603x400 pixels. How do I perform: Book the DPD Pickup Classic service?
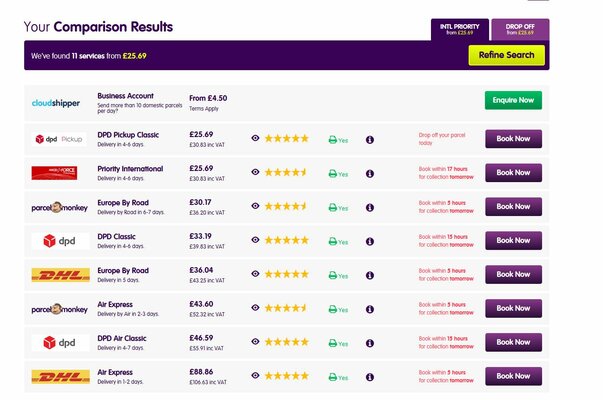(513, 138)
